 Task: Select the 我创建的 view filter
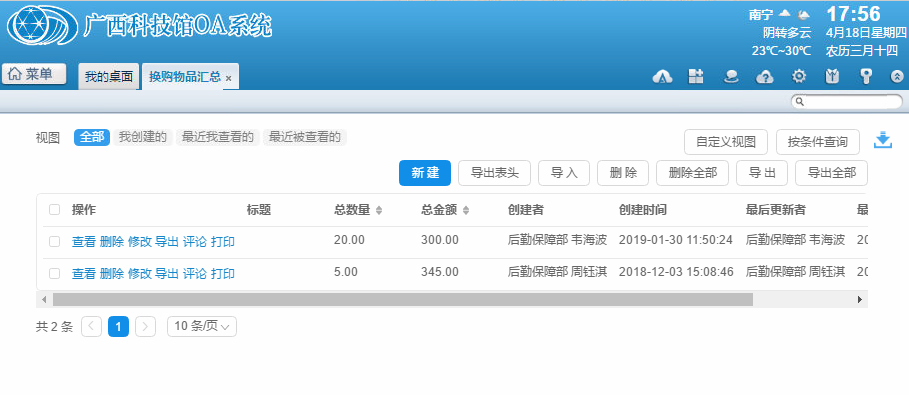[x=143, y=137]
